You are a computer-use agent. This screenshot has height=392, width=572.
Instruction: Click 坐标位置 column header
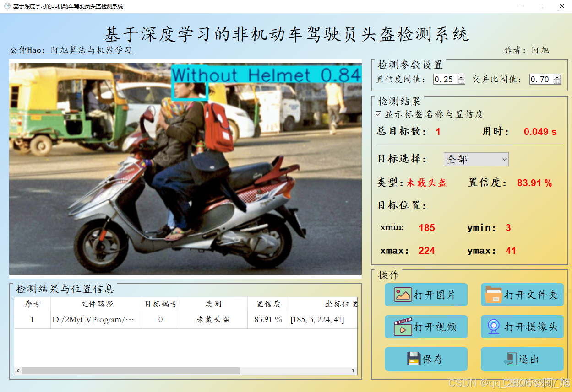[323, 304]
